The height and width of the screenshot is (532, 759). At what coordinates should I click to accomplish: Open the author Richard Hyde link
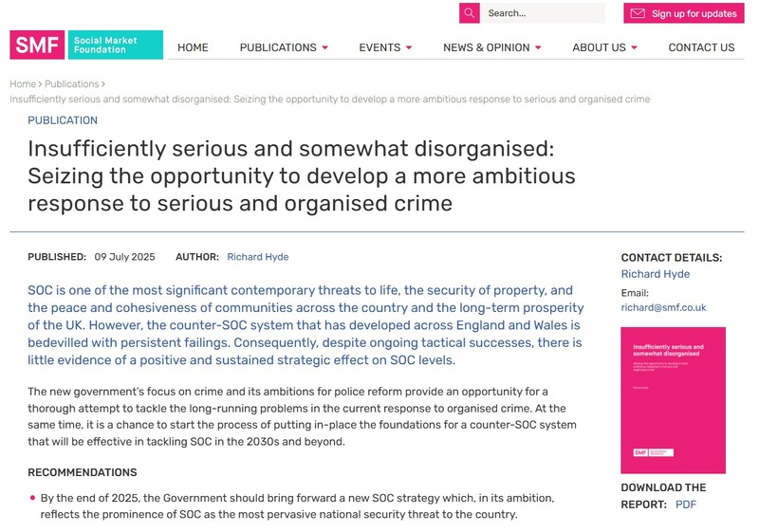coord(258,257)
